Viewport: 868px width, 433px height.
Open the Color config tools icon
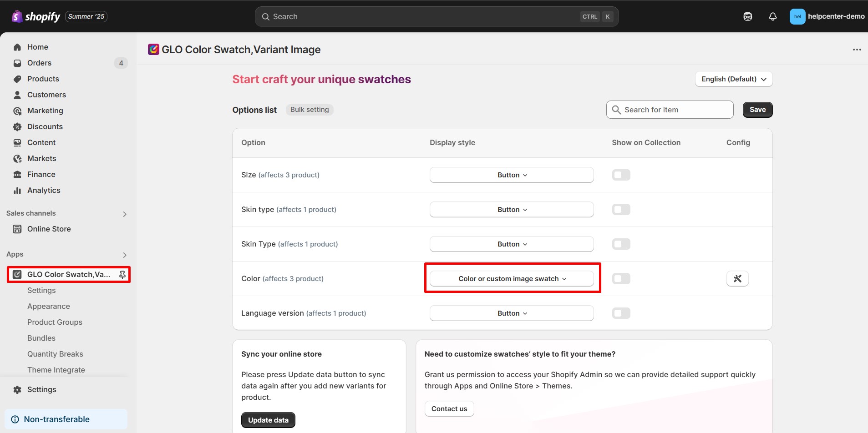(x=737, y=278)
